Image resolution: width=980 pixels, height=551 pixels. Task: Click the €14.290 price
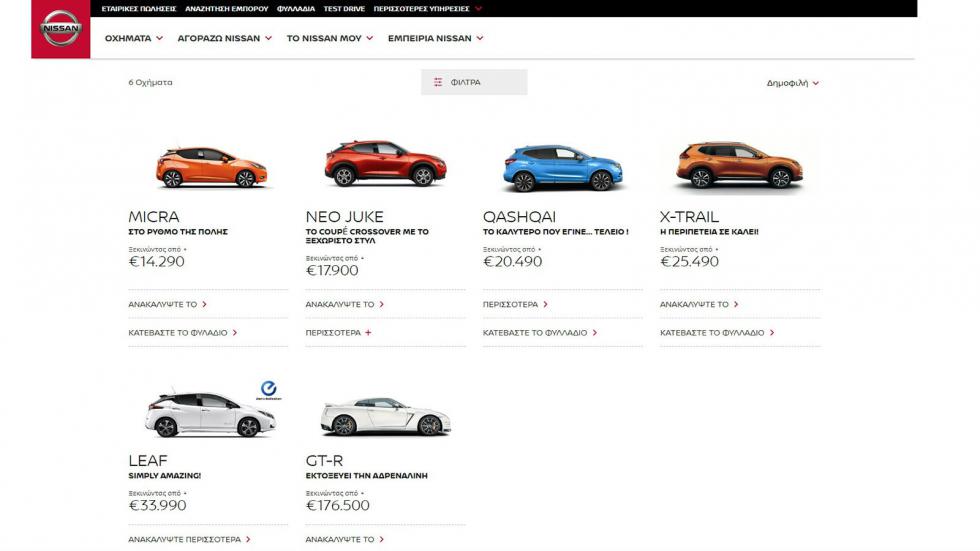pos(156,262)
